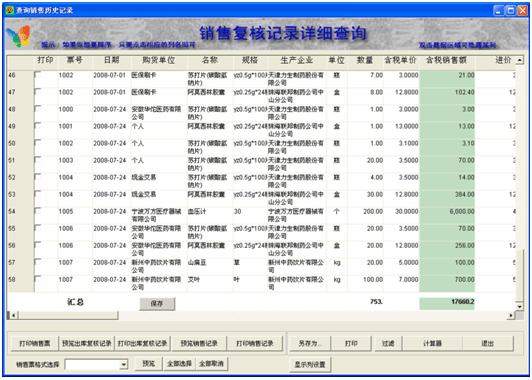Select the 384.00 amount cell

pos(447,198)
